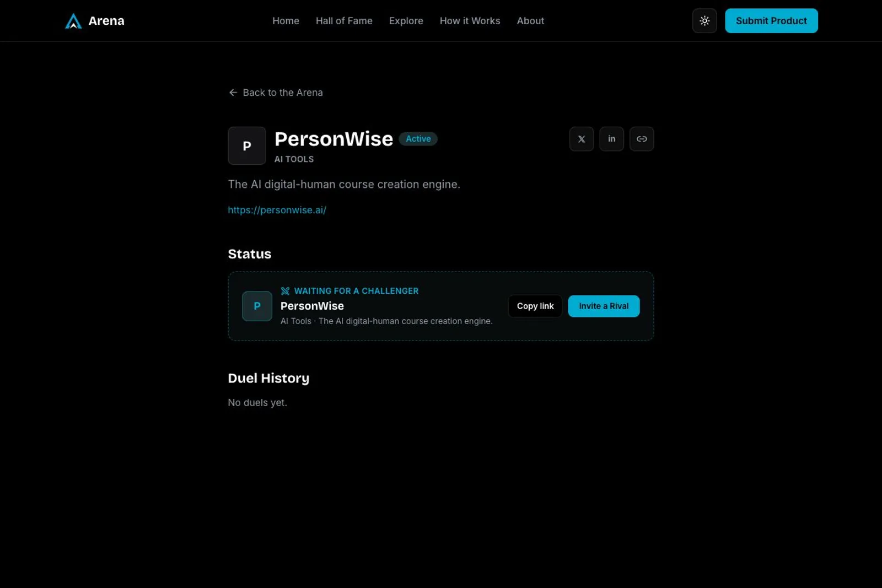Viewport: 882px width, 588px height.
Task: Toggle the light/dark theme sun icon
Action: coord(704,21)
